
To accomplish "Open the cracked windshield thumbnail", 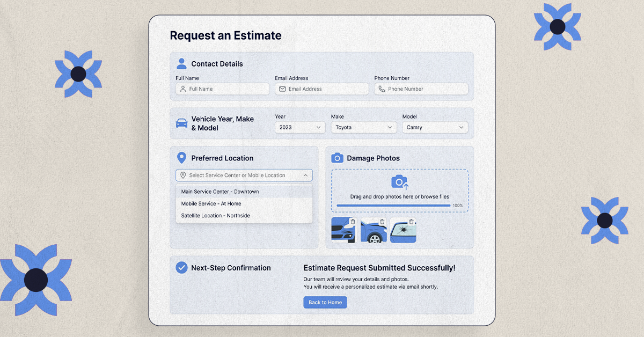I will coord(403,230).
